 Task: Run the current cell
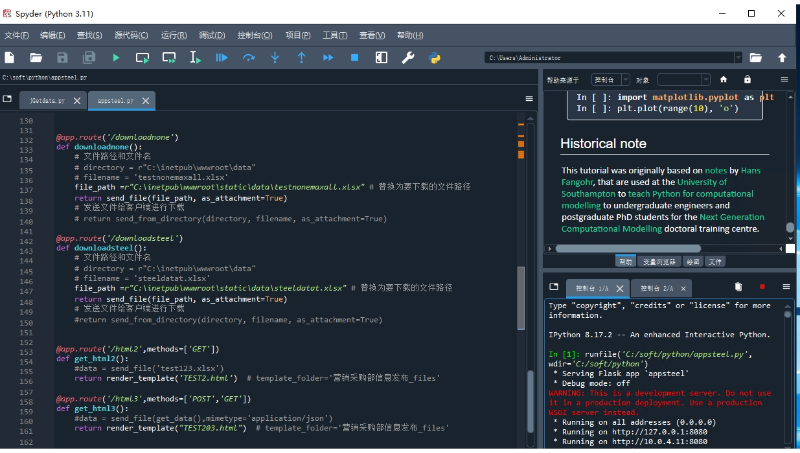coord(142,58)
